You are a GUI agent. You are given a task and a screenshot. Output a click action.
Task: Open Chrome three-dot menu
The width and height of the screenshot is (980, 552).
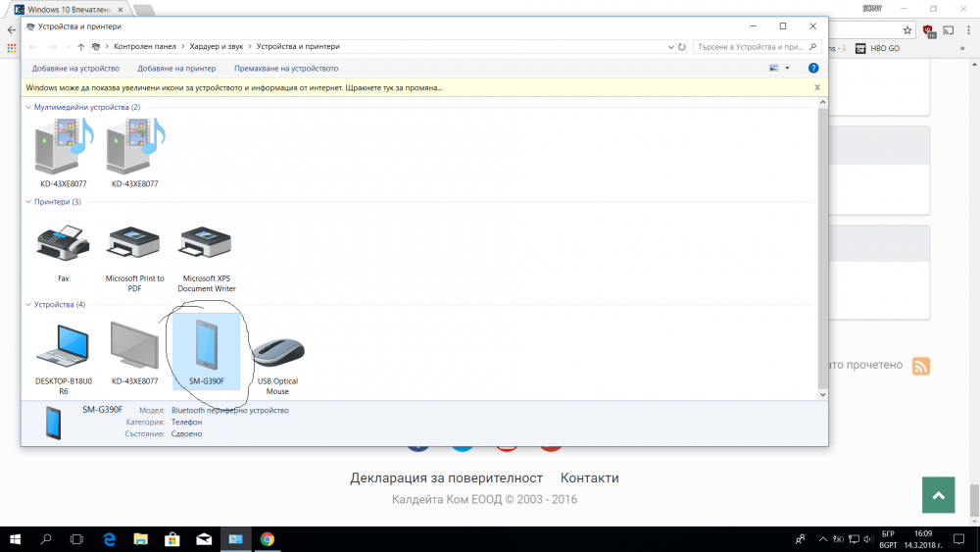click(969, 30)
